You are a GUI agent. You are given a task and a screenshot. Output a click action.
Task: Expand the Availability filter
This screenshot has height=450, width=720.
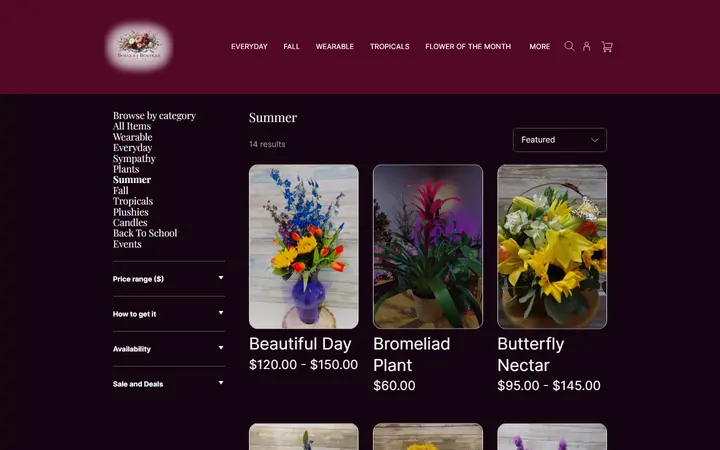(169, 349)
